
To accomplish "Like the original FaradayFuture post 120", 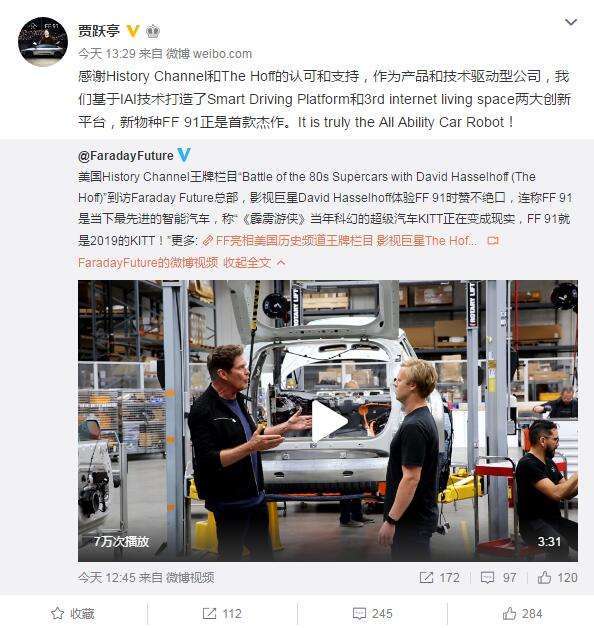I will (557, 578).
